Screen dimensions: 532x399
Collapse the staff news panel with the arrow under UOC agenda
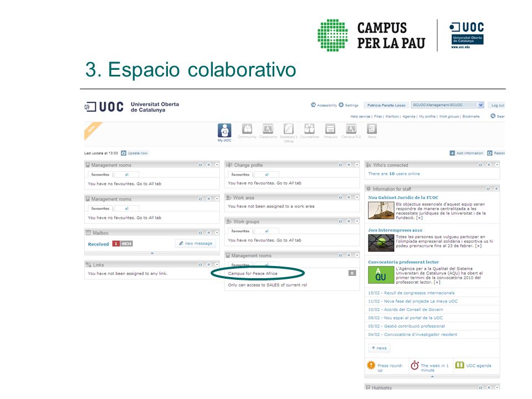click(432, 376)
